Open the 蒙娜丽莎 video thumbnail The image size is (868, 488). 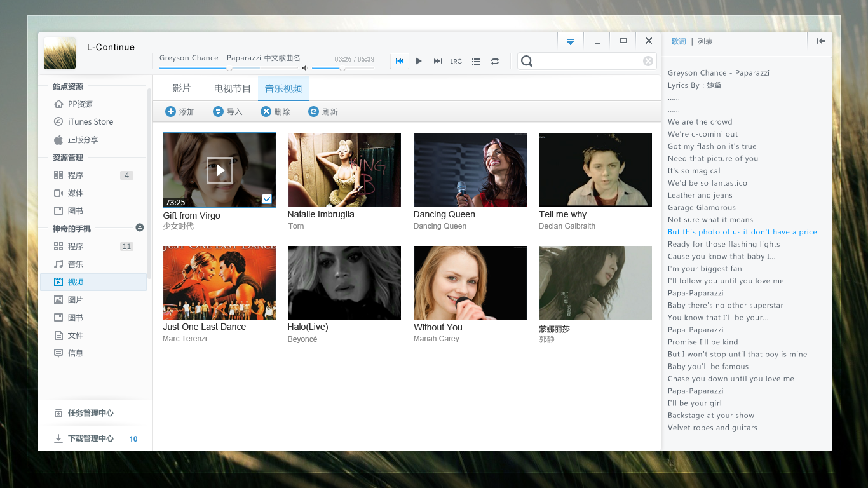(x=595, y=283)
